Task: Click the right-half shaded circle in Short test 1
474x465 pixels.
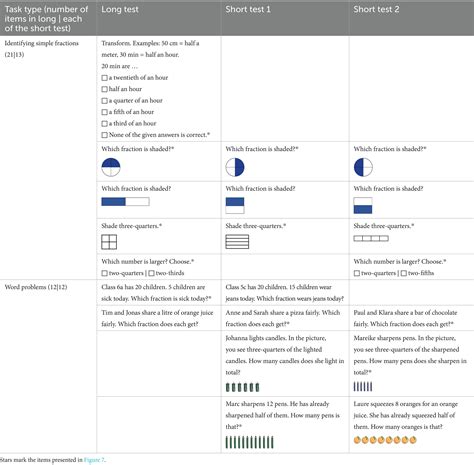Action: point(235,167)
